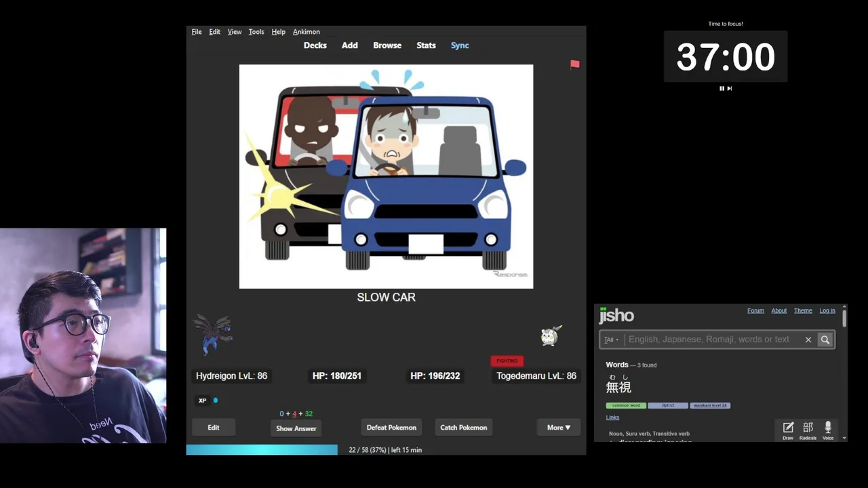868x488 pixels.
Task: Click the Jisho magnifier search button
Action: (825, 340)
